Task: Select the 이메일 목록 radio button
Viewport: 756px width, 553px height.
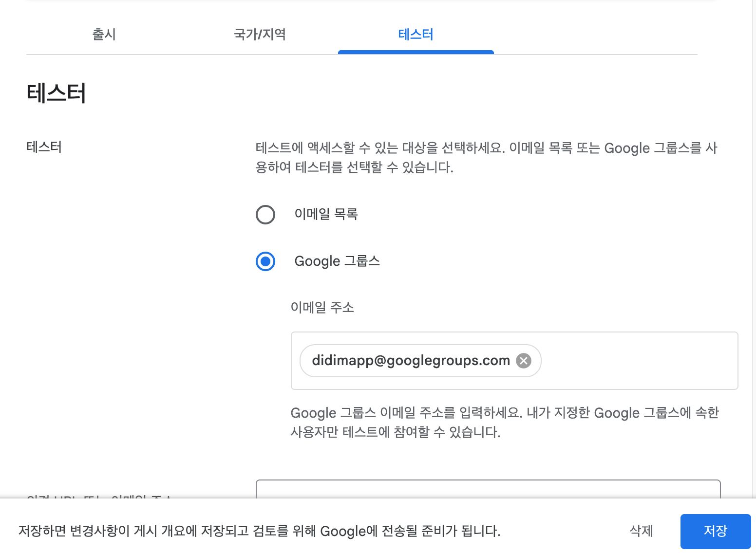Action: [x=265, y=215]
